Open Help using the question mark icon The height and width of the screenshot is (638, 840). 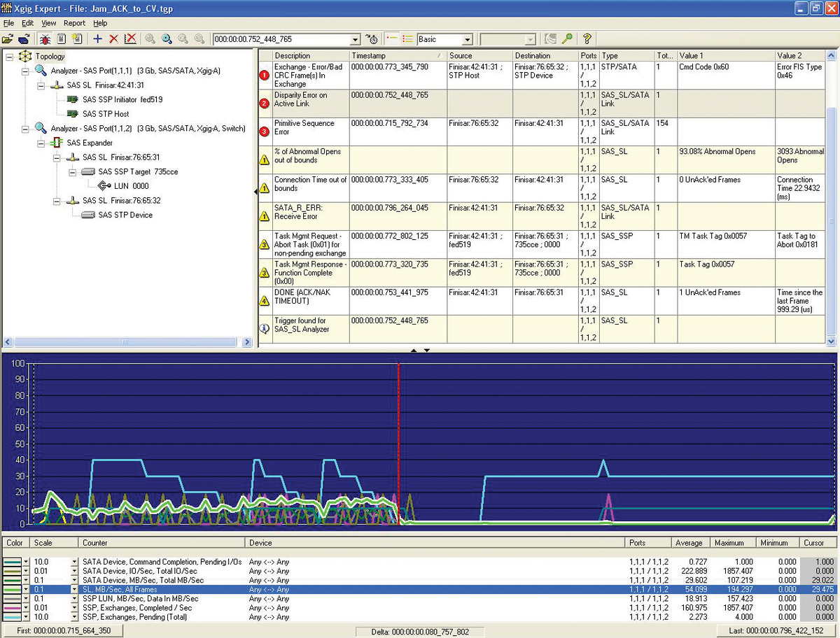coord(587,39)
